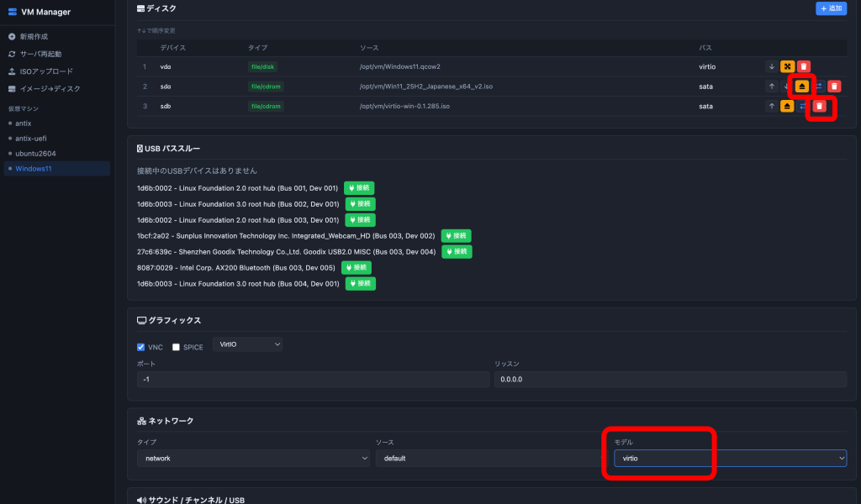Move the vda disk down
This screenshot has width=861, height=504.
(x=772, y=67)
